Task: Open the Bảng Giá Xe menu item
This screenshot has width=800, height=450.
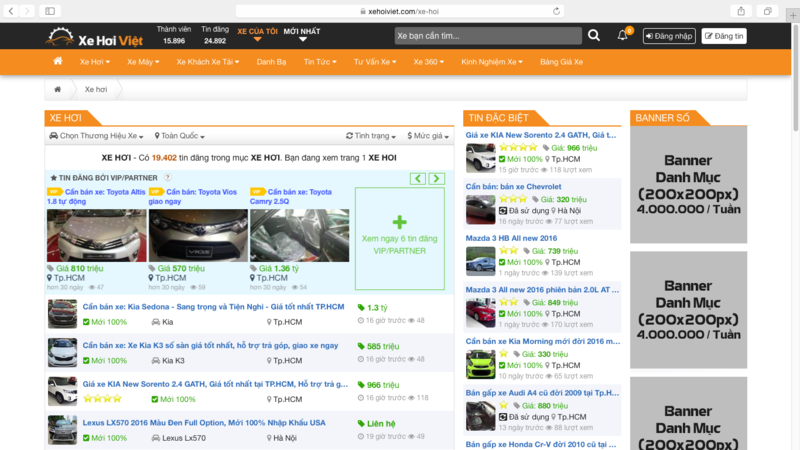Action: tap(561, 62)
